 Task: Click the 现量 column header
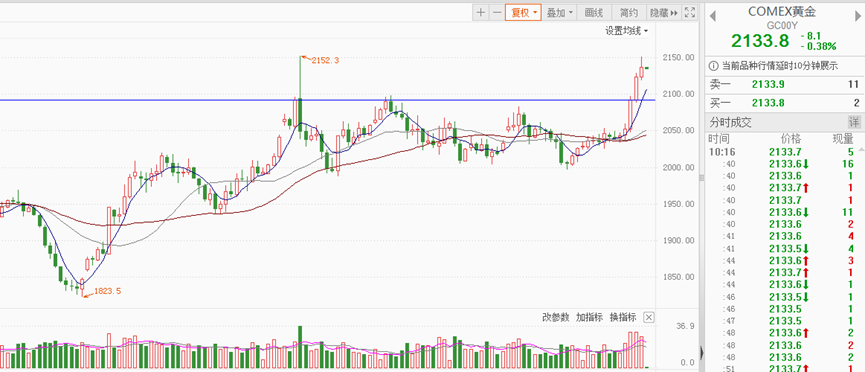(x=843, y=139)
